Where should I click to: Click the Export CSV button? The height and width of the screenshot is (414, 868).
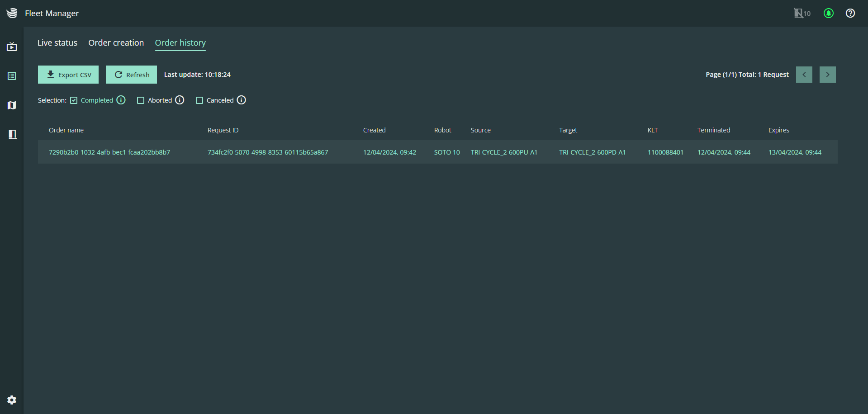tap(68, 75)
